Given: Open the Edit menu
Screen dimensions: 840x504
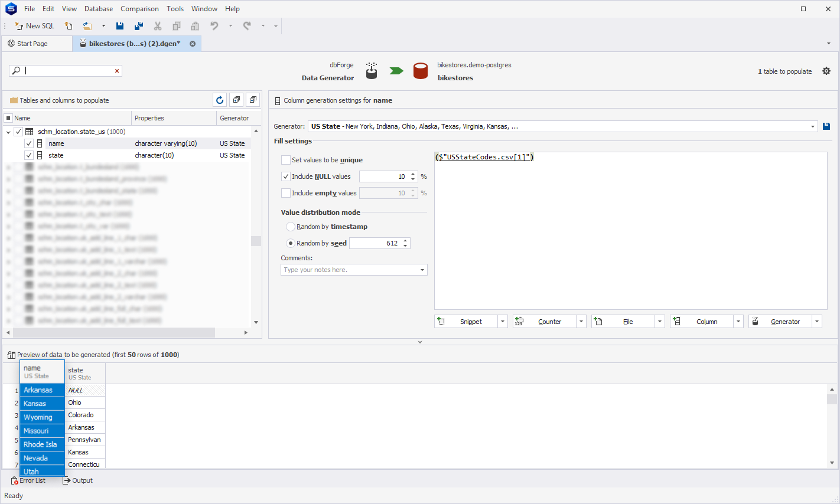Looking at the screenshot, I should (x=48, y=9).
